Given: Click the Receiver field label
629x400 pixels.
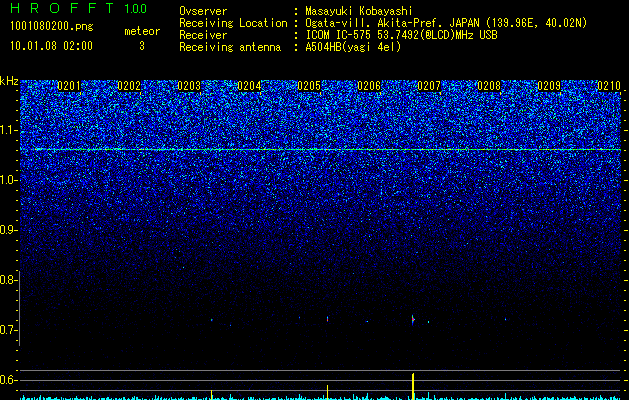Looking at the screenshot, I should point(203,35).
